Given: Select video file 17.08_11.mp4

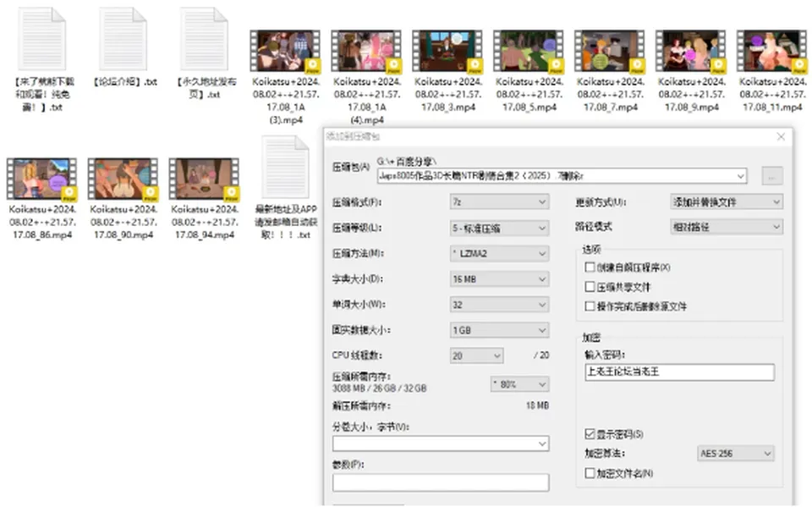Looking at the screenshot, I should click(x=771, y=50).
